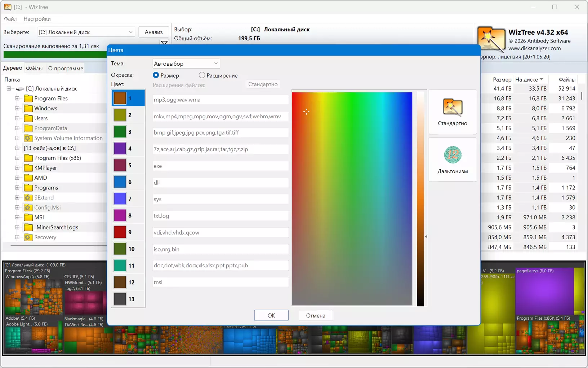Click the KMPlayer folder icon
The width and height of the screenshot is (588, 368).
28,168
